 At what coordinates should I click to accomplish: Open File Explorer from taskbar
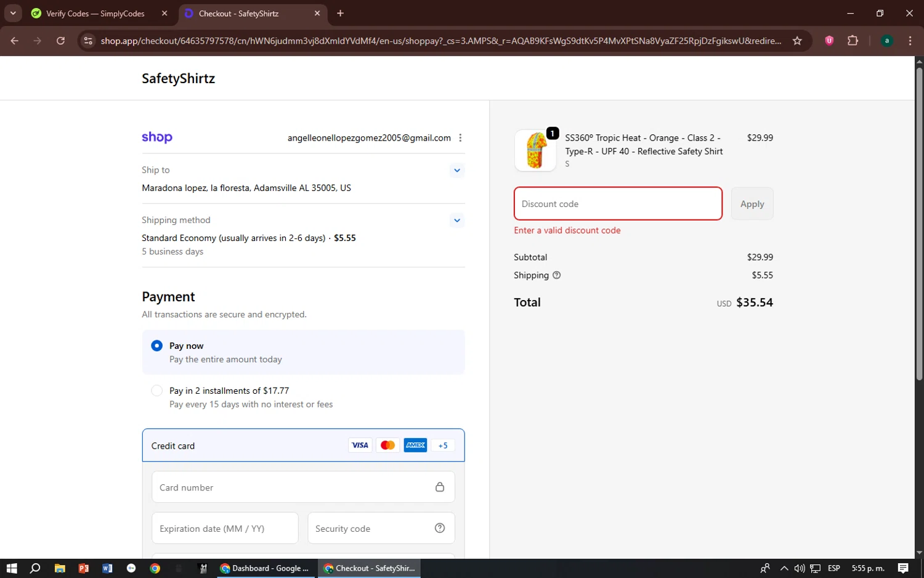click(x=60, y=568)
